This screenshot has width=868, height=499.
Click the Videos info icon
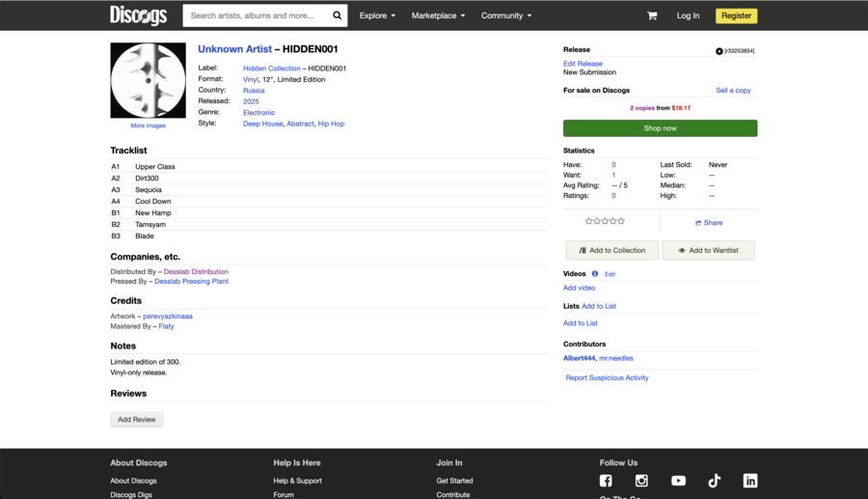[x=595, y=274]
